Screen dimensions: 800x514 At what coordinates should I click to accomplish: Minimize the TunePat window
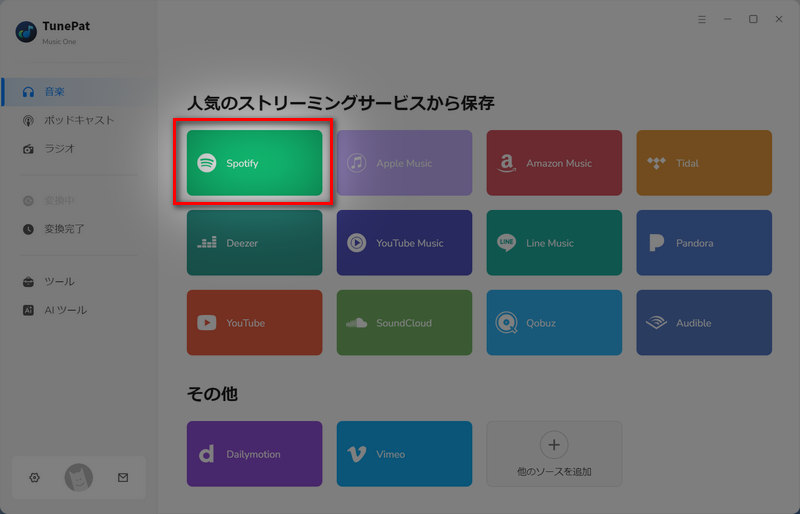[x=728, y=19]
